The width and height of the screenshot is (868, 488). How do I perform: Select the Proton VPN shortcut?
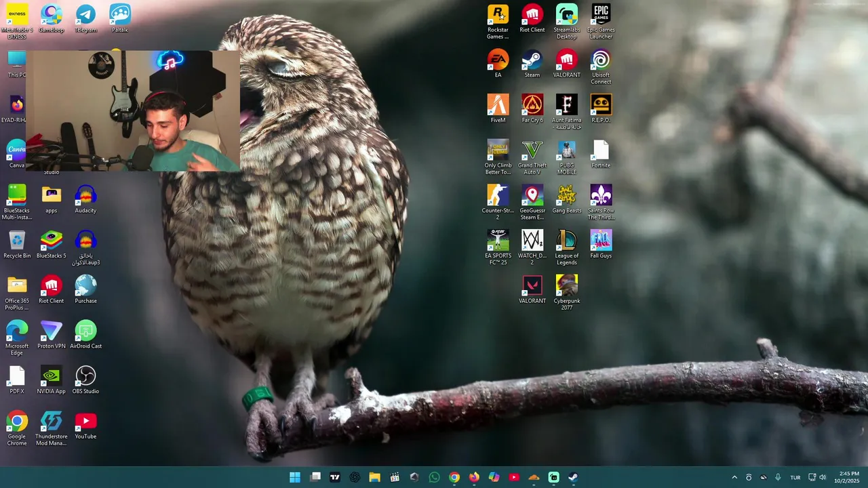(51, 335)
